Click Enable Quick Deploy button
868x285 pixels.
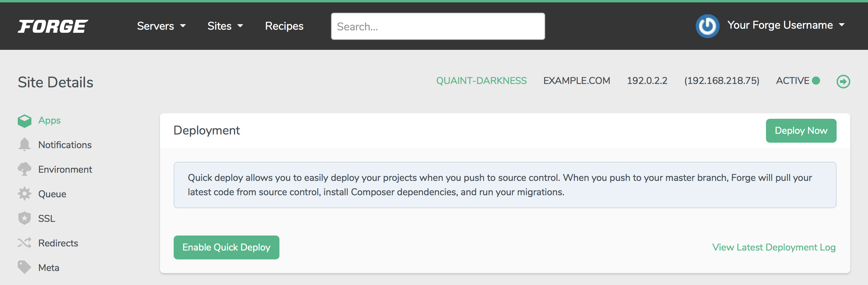pos(226,247)
